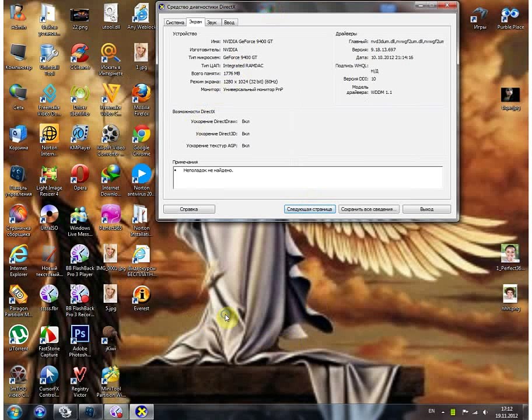Launch KMPlayer from the desktop

pyautogui.click(x=80, y=136)
